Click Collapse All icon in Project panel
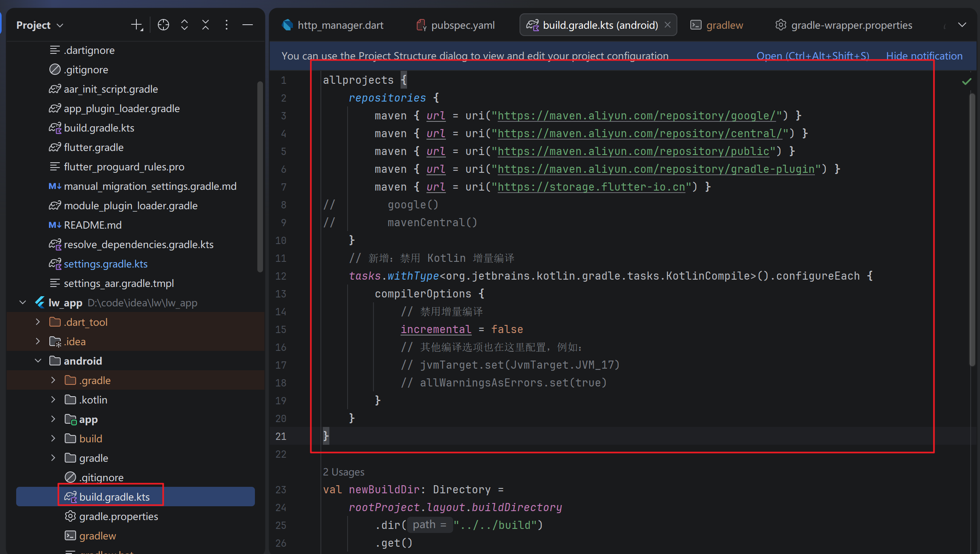 [x=206, y=25]
